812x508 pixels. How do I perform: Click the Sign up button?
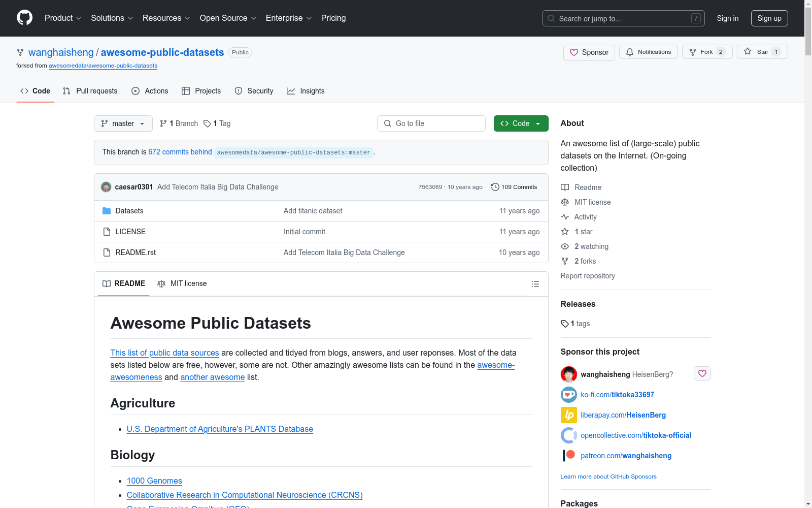pos(769,18)
